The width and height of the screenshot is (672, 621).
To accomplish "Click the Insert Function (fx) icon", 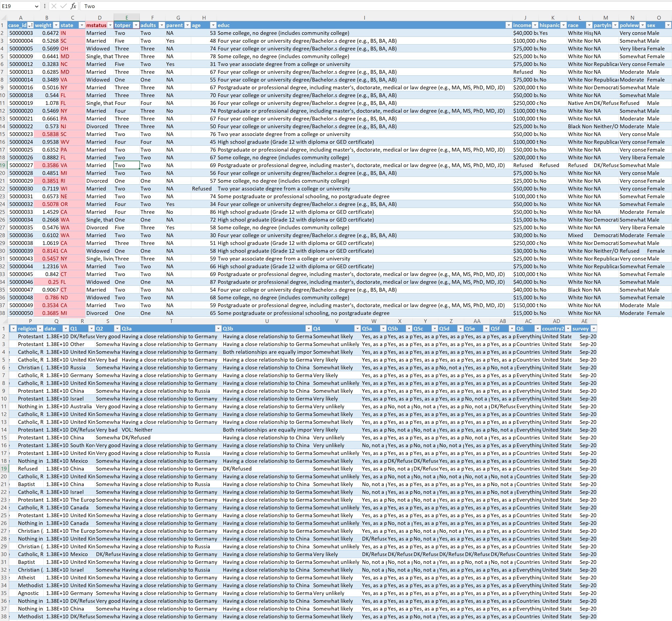I will (73, 6).
